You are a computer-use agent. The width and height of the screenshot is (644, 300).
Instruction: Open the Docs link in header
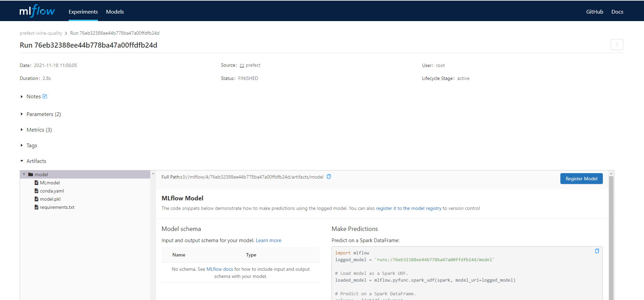click(x=617, y=12)
